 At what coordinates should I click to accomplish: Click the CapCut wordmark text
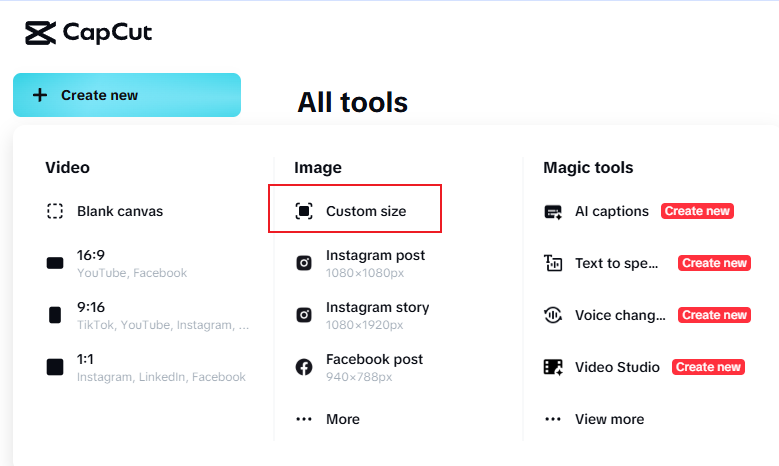(x=107, y=33)
